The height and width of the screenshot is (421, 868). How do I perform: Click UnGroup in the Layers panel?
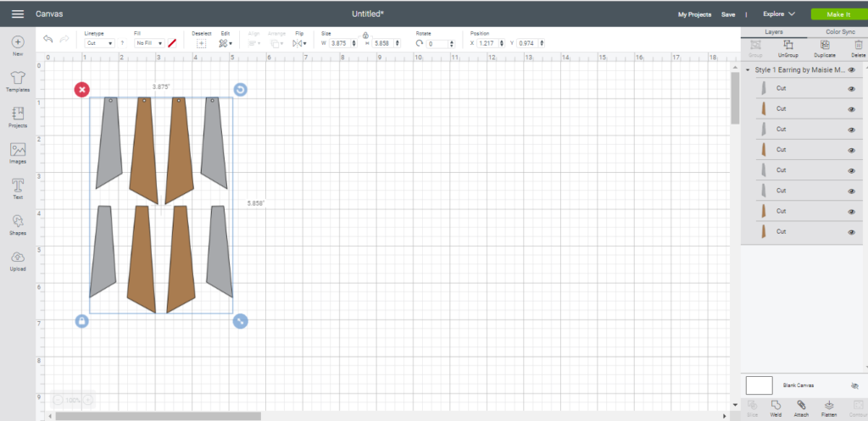788,48
